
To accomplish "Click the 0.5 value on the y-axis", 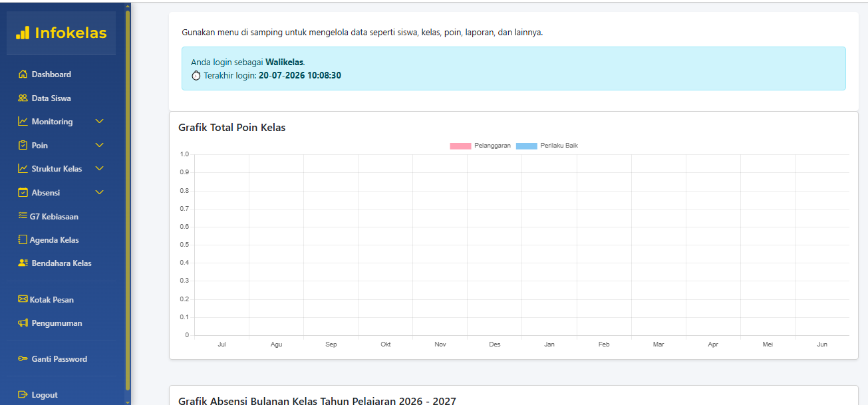I will tap(184, 245).
